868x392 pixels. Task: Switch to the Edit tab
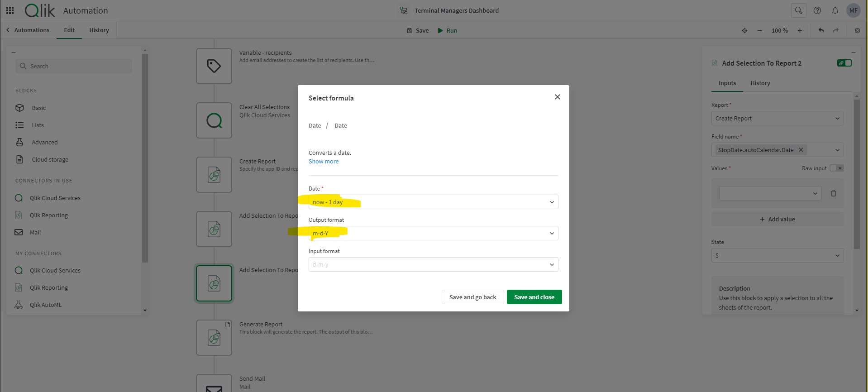69,30
